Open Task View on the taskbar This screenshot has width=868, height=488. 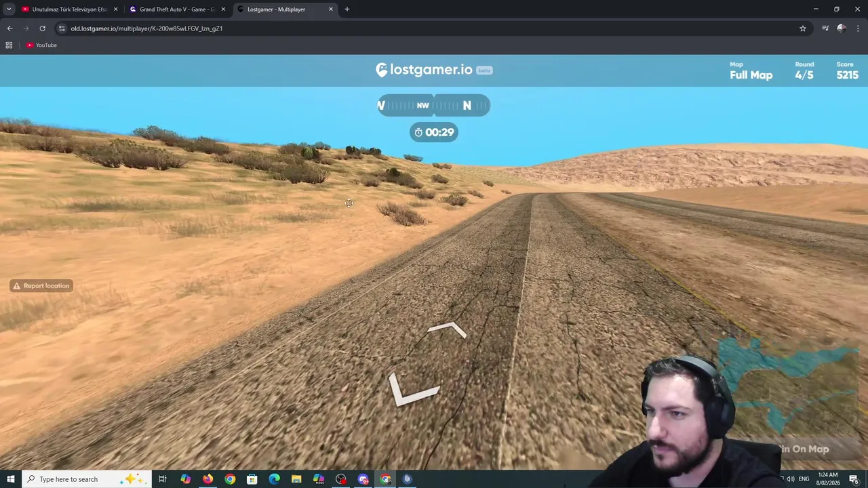coord(163,479)
